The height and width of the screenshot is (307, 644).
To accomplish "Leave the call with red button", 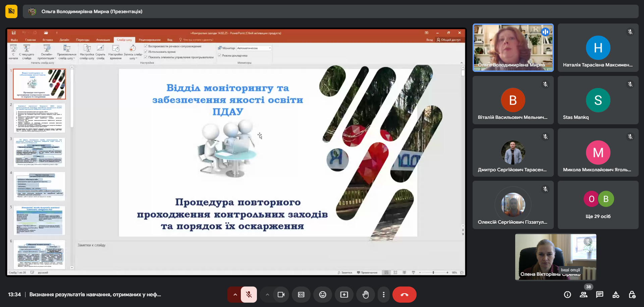I will click(405, 295).
